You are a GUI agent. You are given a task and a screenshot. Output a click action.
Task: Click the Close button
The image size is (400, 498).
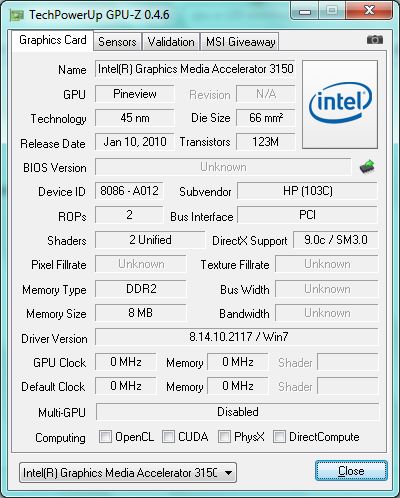point(351,471)
